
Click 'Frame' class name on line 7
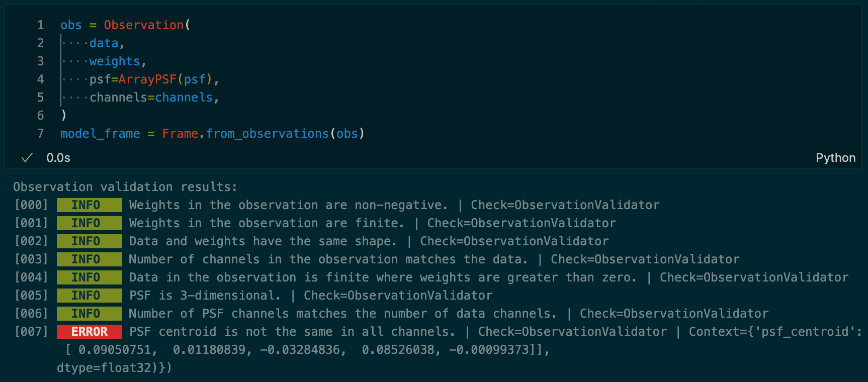(180, 134)
